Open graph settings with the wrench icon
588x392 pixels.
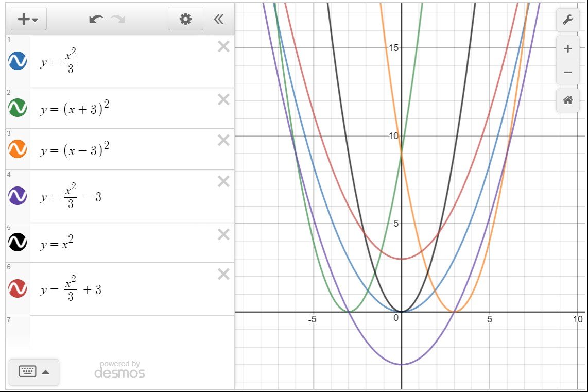tap(568, 21)
